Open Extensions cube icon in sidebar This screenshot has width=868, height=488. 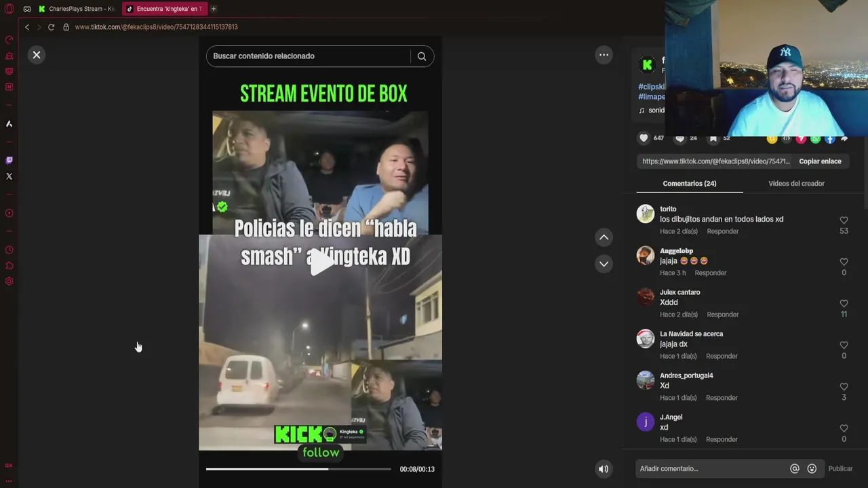(9, 266)
